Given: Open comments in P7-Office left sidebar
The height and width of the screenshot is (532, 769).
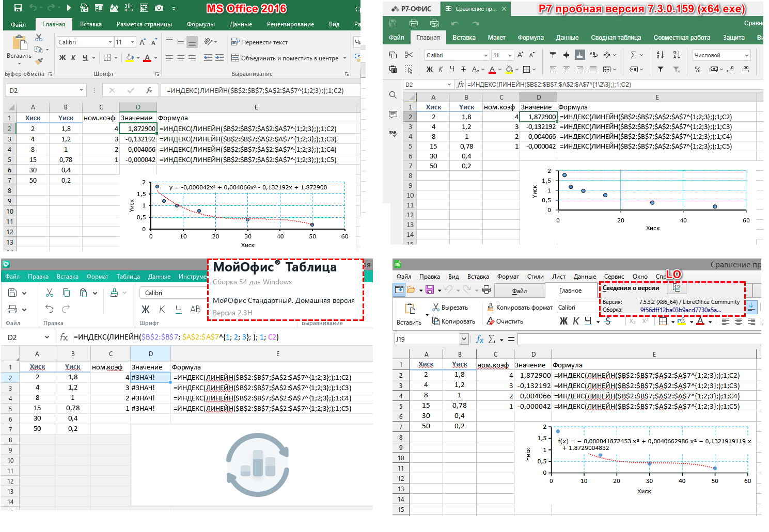Looking at the screenshot, I should click(393, 114).
